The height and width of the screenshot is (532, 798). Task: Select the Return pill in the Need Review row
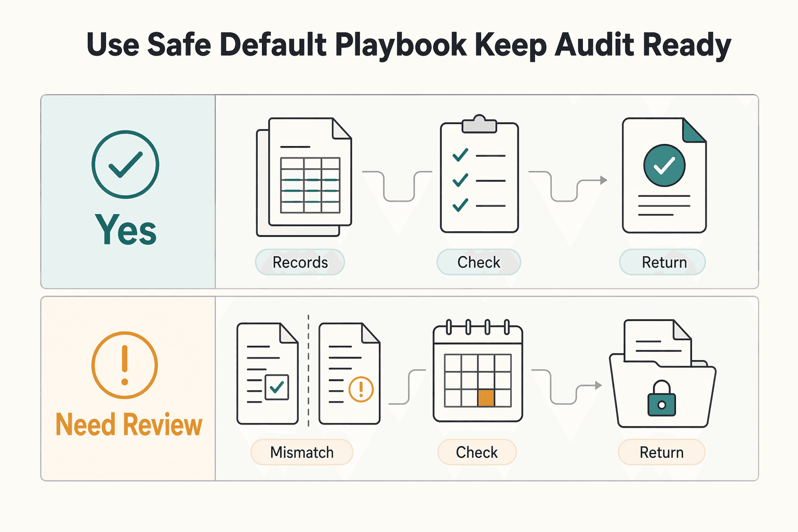tap(661, 452)
